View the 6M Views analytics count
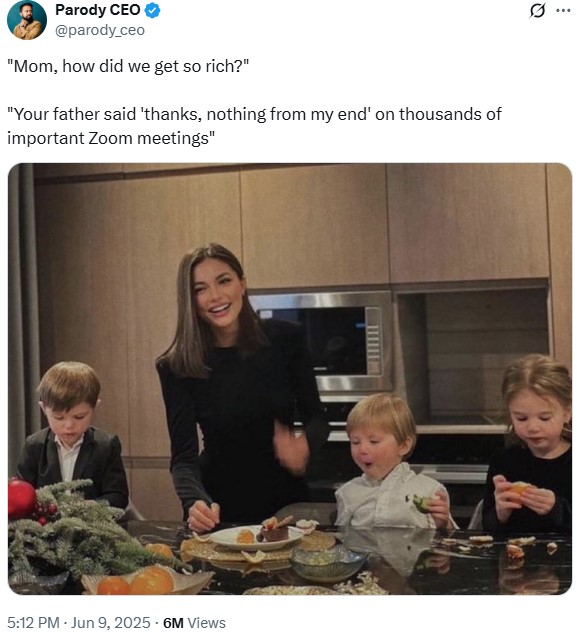Image resolution: width=577 pixels, height=632 pixels. 194,622
